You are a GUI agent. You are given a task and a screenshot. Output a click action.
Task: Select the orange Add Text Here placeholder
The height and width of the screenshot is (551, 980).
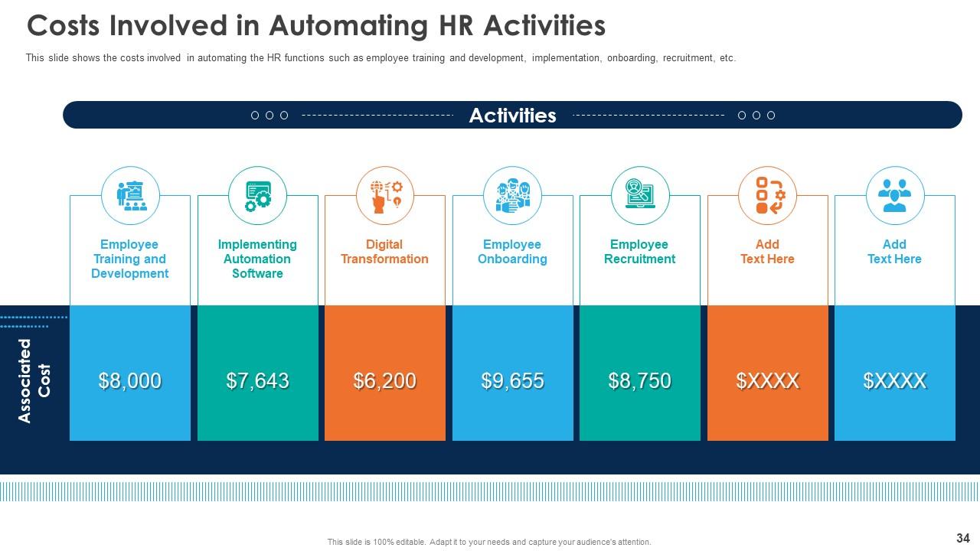coord(767,252)
